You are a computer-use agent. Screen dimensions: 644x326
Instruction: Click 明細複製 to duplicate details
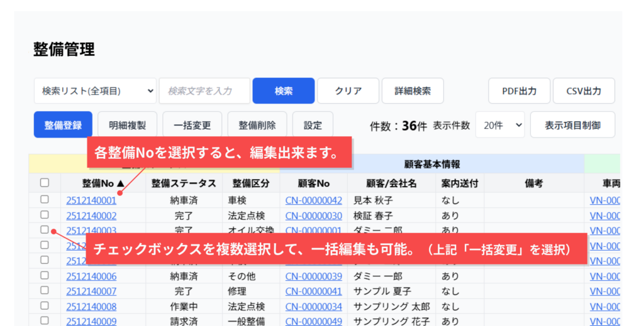coord(127,125)
